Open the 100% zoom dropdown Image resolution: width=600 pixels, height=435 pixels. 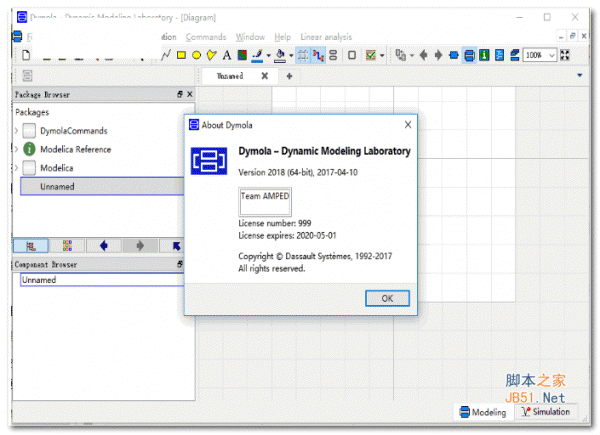tap(551, 55)
